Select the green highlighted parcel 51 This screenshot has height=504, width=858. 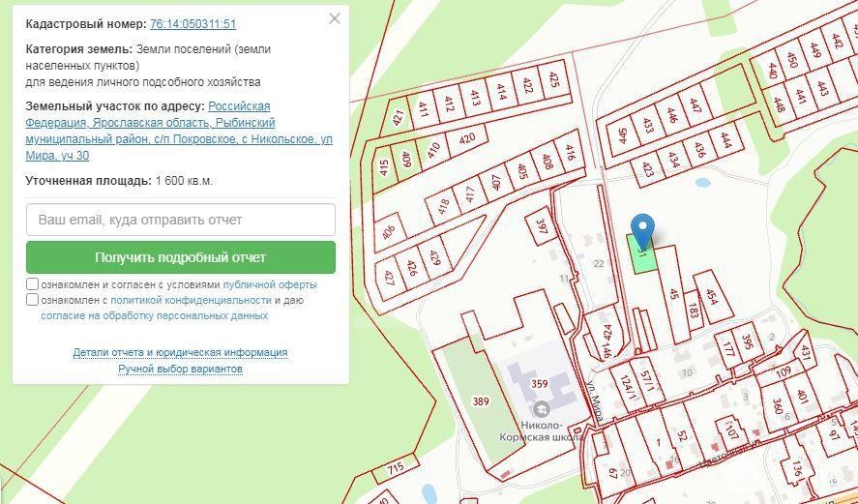click(x=642, y=253)
